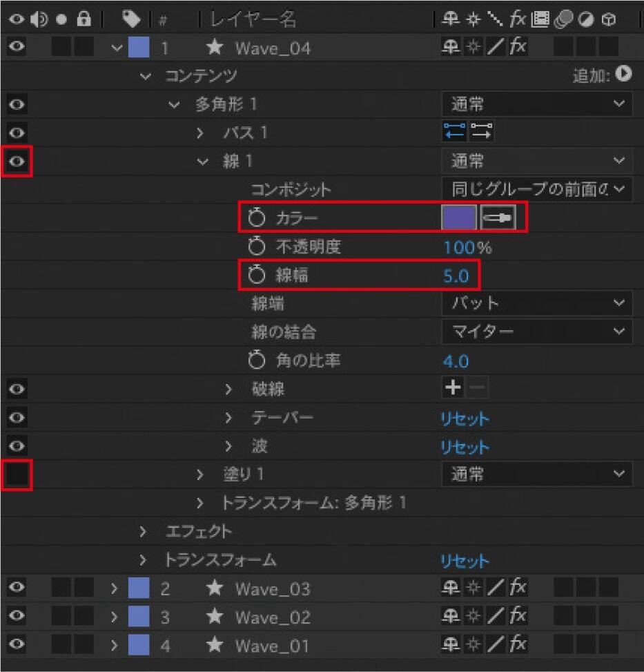The image size is (644, 672).
Task: Click the 不透明度 value 100%
Action: pyautogui.click(x=467, y=247)
